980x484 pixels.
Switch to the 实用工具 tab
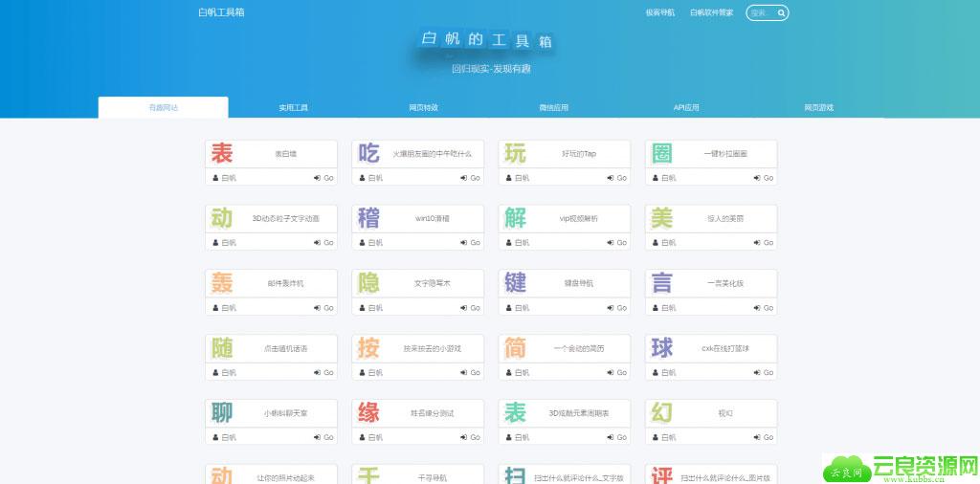click(293, 107)
